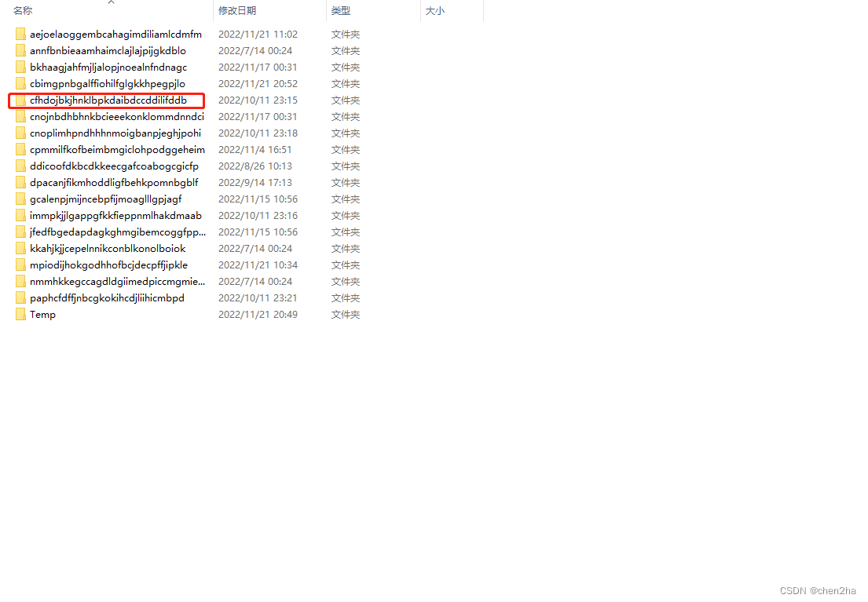Select folder name ddicoofdkbcdkkeecgafcoabogcgicfp
Image resolution: width=868 pixels, height=602 pixels.
pyautogui.click(x=114, y=166)
